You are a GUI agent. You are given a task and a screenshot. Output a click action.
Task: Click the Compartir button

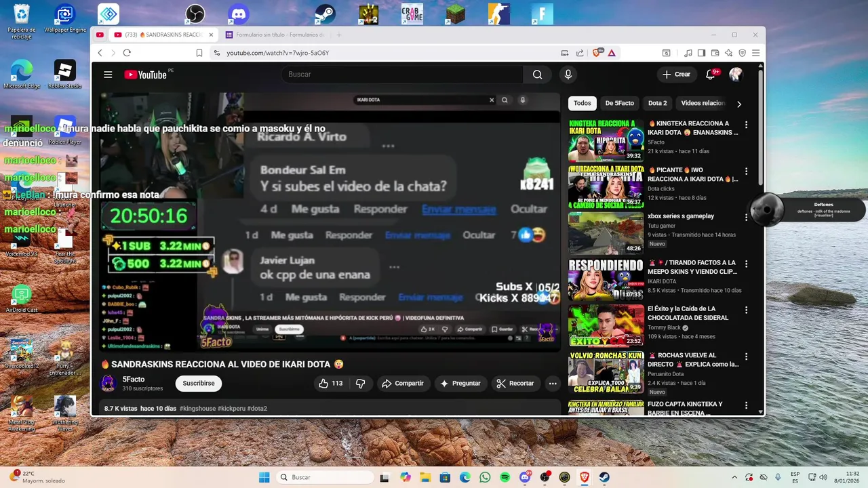[x=403, y=384]
